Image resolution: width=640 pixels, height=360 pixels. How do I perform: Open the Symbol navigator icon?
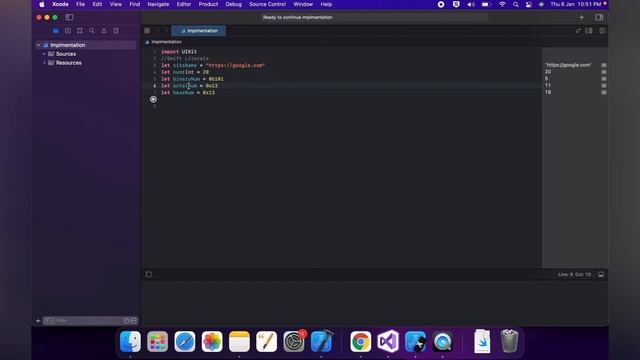click(x=80, y=31)
